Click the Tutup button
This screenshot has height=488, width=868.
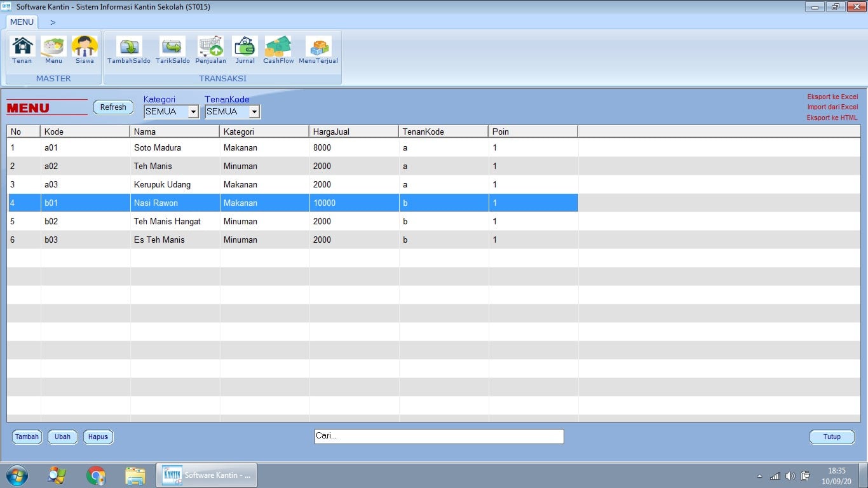pos(832,437)
